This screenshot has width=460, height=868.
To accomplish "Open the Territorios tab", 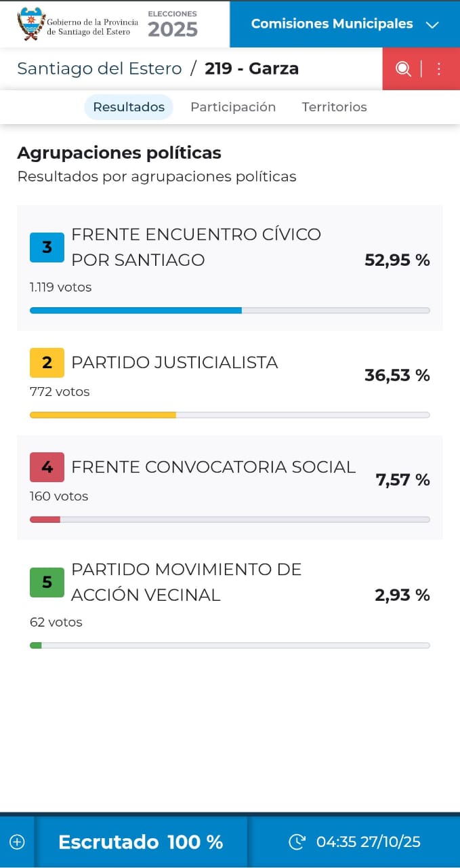I will pos(334,107).
